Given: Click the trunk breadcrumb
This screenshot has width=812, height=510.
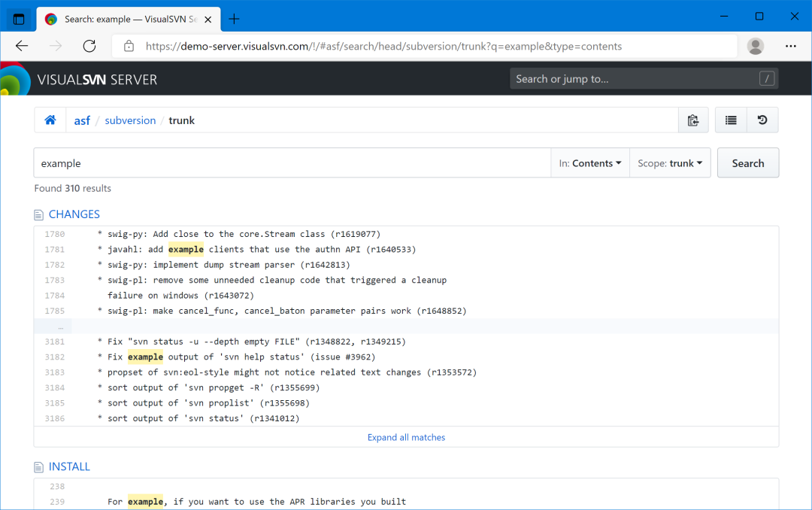Looking at the screenshot, I should pos(182,120).
